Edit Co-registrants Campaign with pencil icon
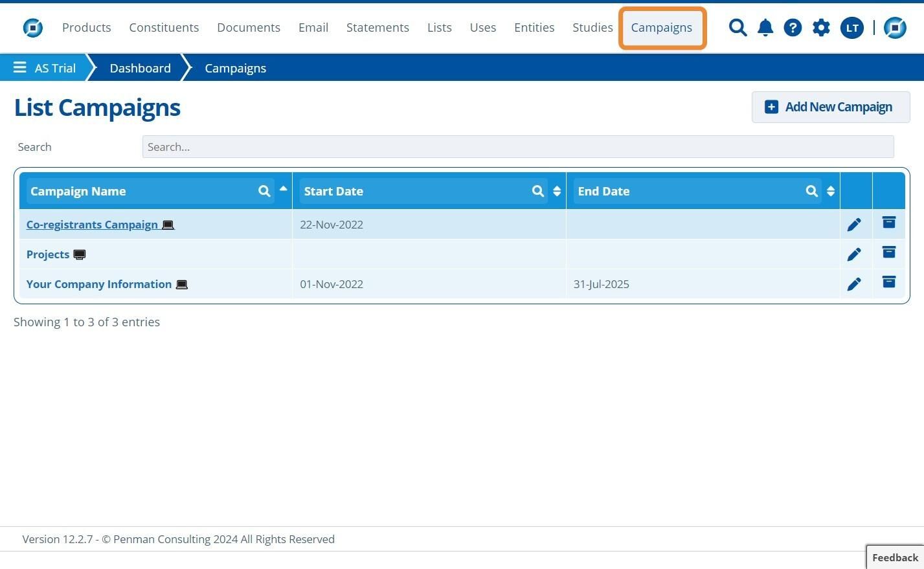This screenshot has height=569, width=924. click(x=854, y=225)
